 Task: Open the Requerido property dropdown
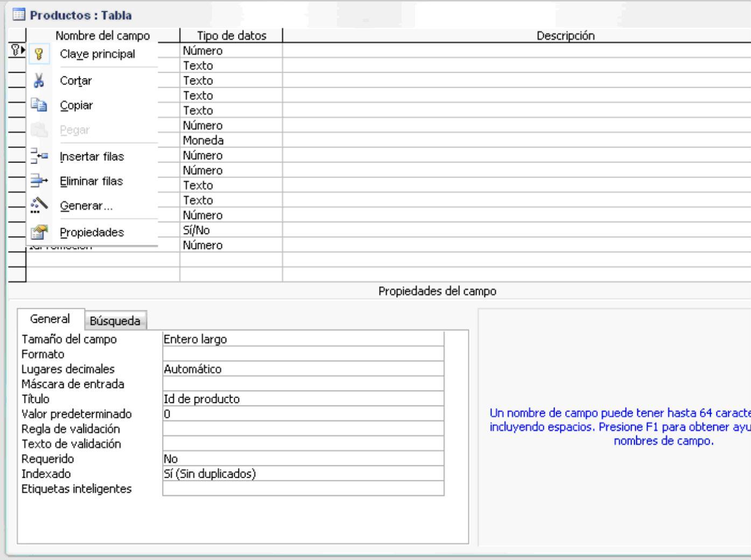click(x=301, y=459)
